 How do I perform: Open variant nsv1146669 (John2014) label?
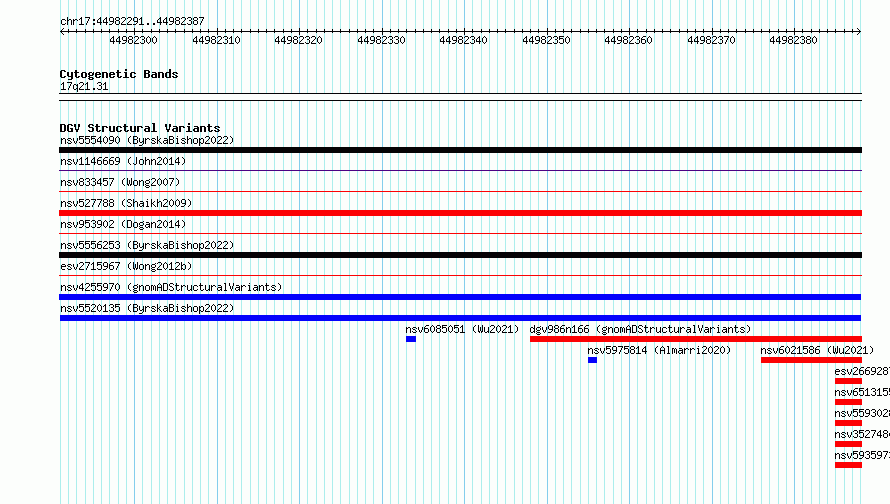[x=123, y=161]
